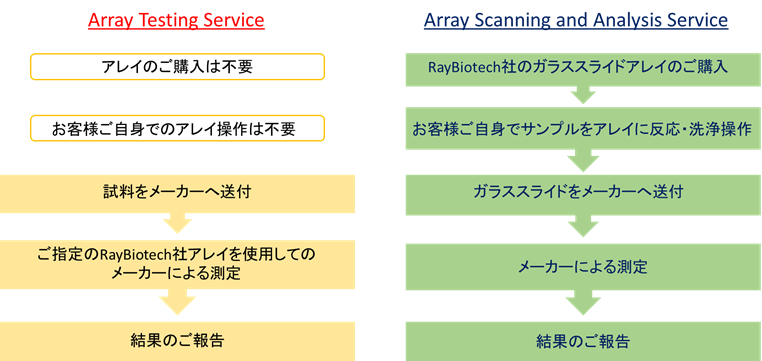Select the アレイのご購入は不要 box
The width and height of the screenshot is (762, 361).
pyautogui.click(x=177, y=67)
